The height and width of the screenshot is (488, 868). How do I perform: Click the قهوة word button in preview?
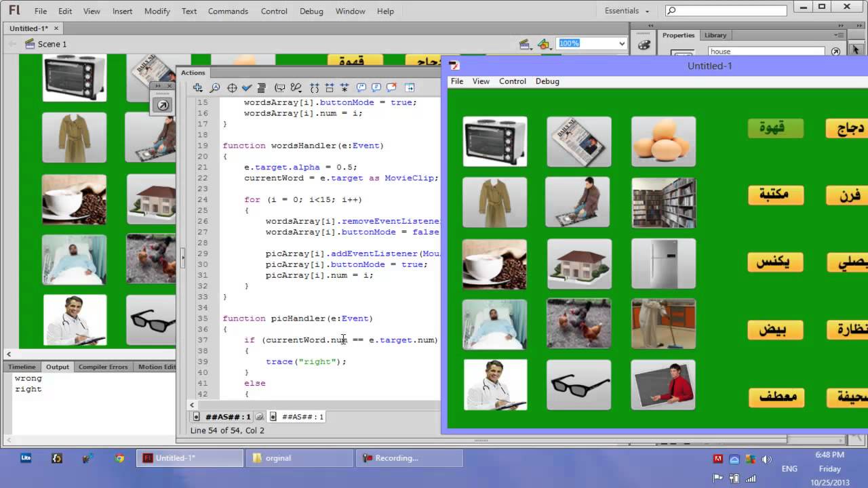(776, 128)
